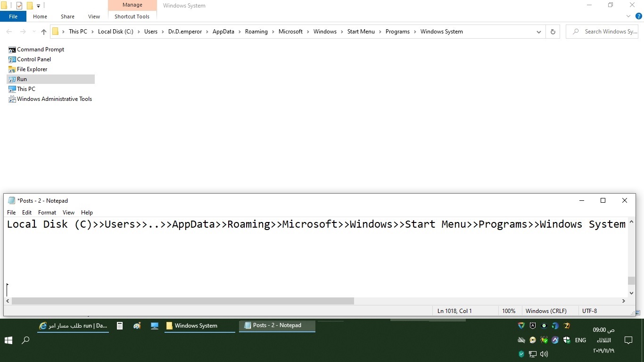The height and width of the screenshot is (362, 644).
Task: Expand the File Explorer ribbon
Action: click(628, 16)
